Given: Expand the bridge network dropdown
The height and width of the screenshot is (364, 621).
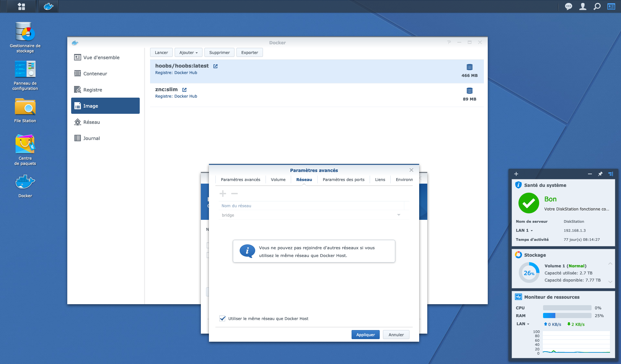Looking at the screenshot, I should click(399, 215).
